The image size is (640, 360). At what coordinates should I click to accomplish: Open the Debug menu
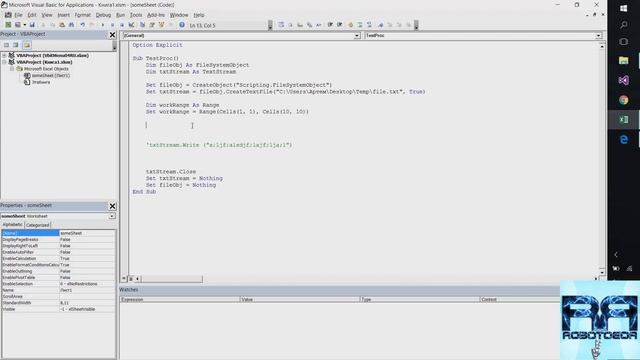click(x=103, y=15)
